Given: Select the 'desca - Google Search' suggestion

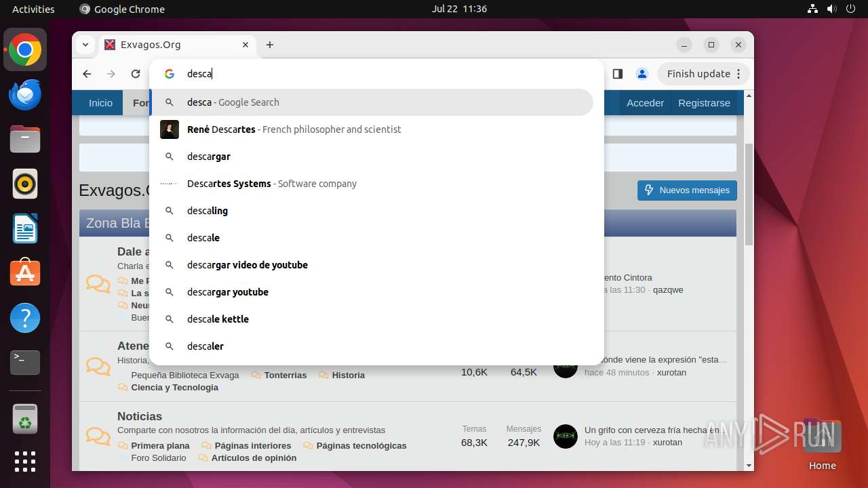Looking at the screenshot, I should tap(372, 102).
